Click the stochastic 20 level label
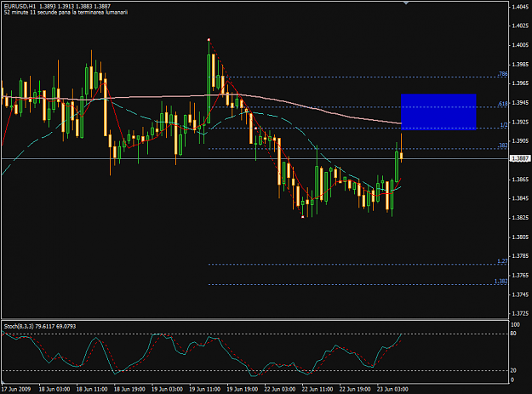The height and width of the screenshot is (394, 532). [513, 370]
